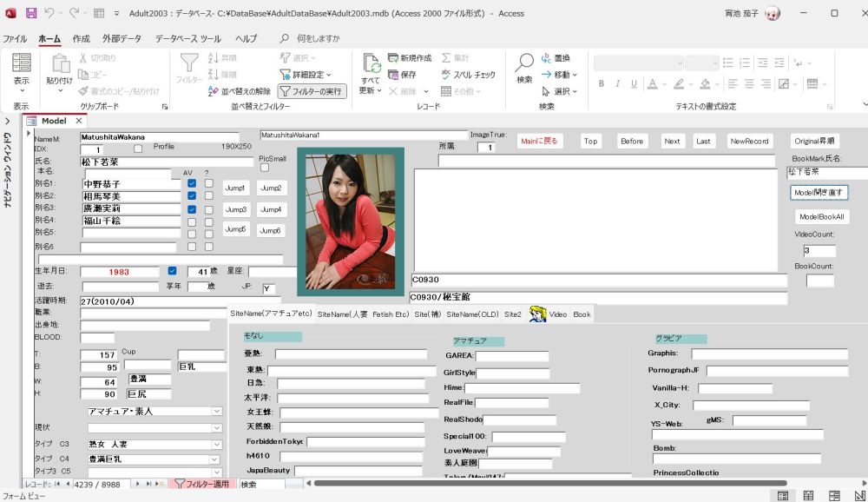Screen dimensions: 868x502
Task: Expand the タイプ C3 熟女 人妻 combo box
Action: click(217, 445)
